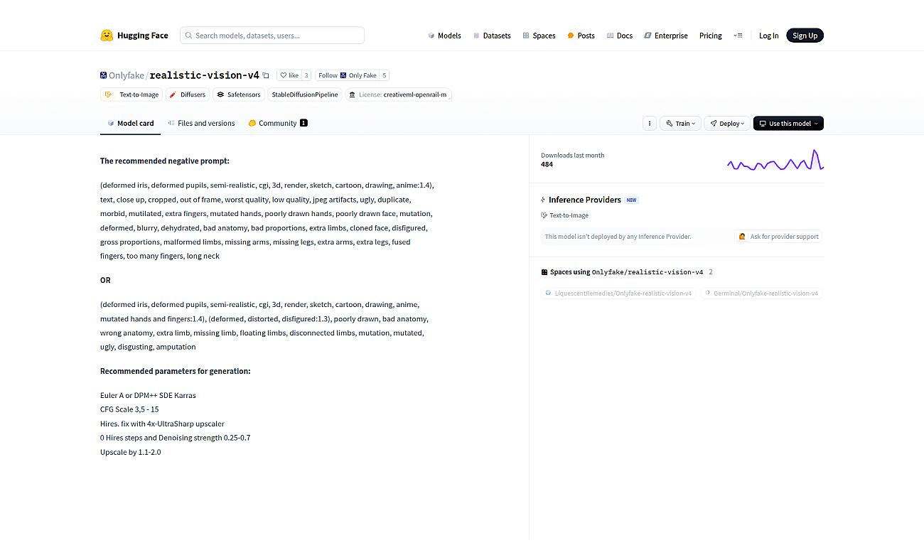Image resolution: width=924 pixels, height=560 pixels.
Task: Open the Datasets navigation link
Action: [492, 36]
